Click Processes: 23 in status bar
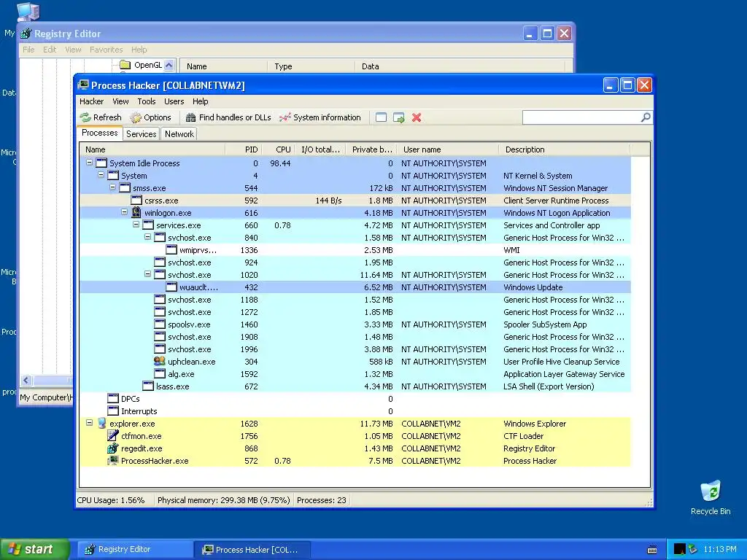This screenshot has width=747, height=560. (322, 500)
